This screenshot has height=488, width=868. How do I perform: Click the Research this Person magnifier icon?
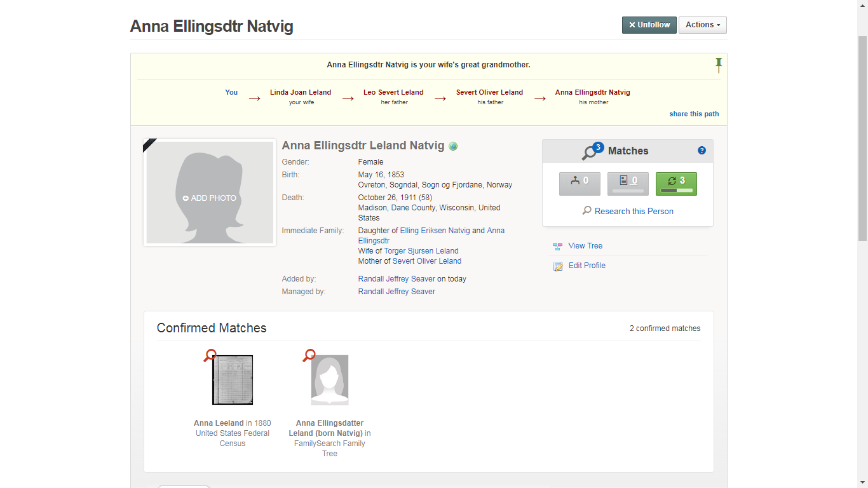pos(586,210)
